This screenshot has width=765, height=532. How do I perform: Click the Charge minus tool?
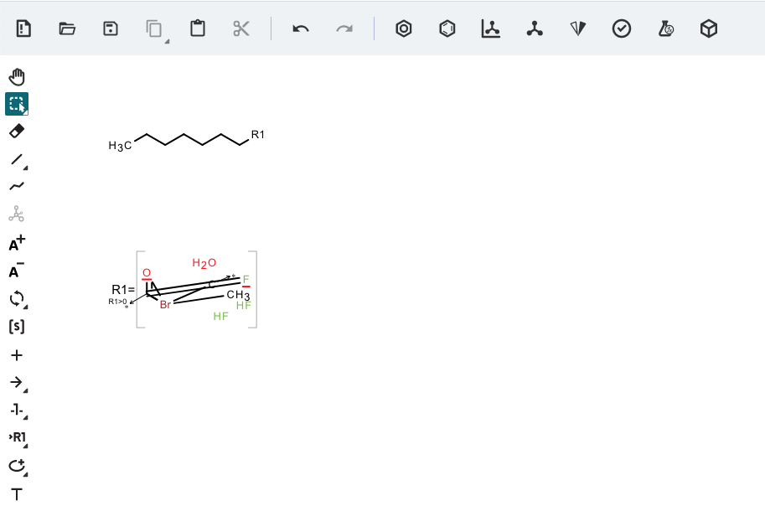point(17,271)
